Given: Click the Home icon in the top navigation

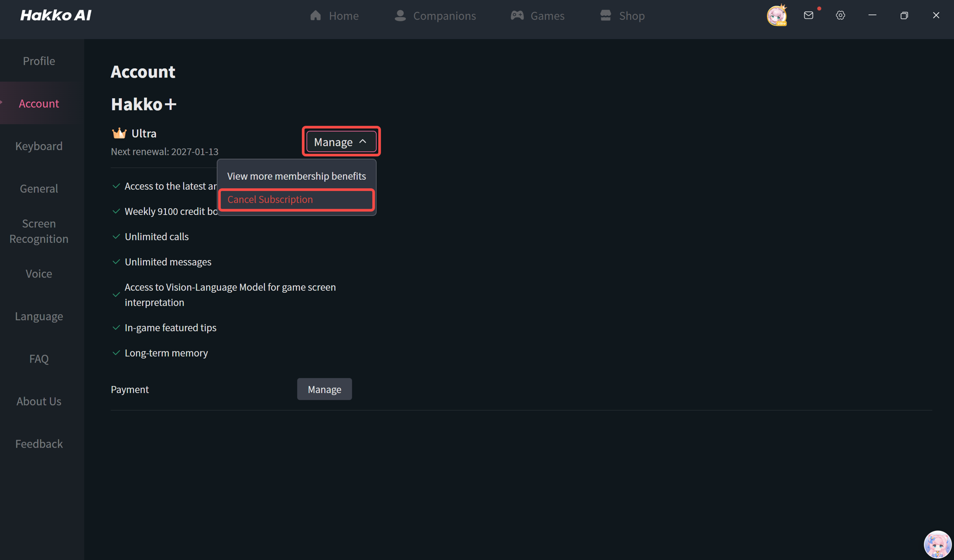Looking at the screenshot, I should (x=316, y=15).
